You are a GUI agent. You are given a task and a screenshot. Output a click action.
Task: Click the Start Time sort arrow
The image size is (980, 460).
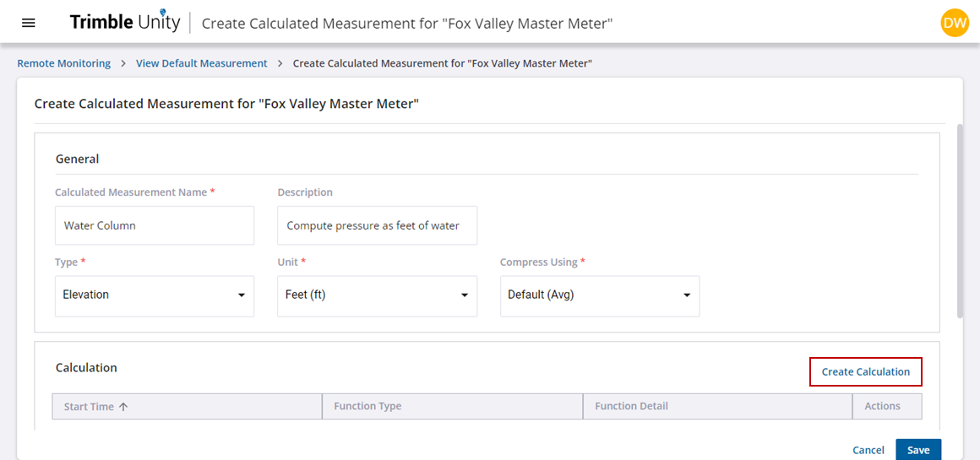pyautogui.click(x=123, y=406)
